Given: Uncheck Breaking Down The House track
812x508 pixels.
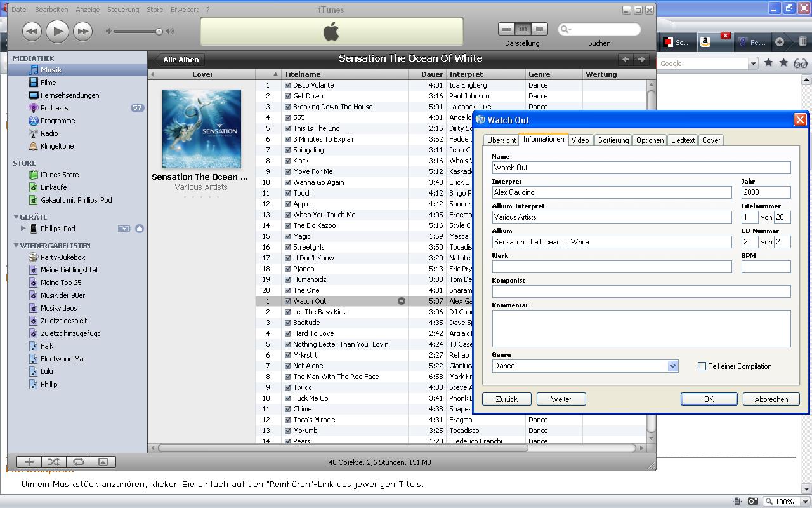Looking at the screenshot, I should tap(288, 107).
